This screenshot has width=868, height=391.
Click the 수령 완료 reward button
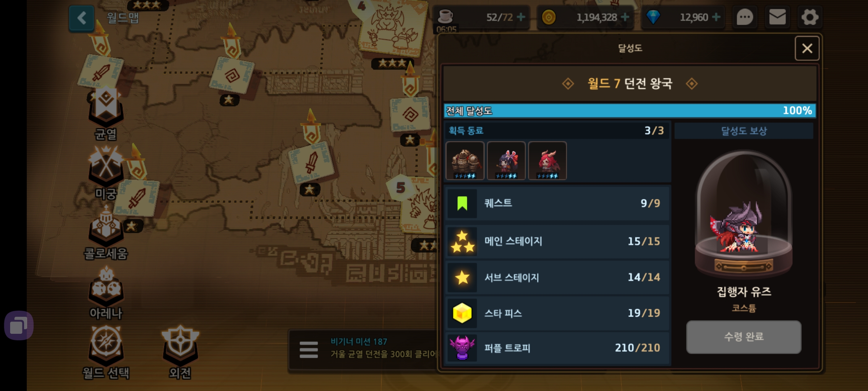pos(744,337)
